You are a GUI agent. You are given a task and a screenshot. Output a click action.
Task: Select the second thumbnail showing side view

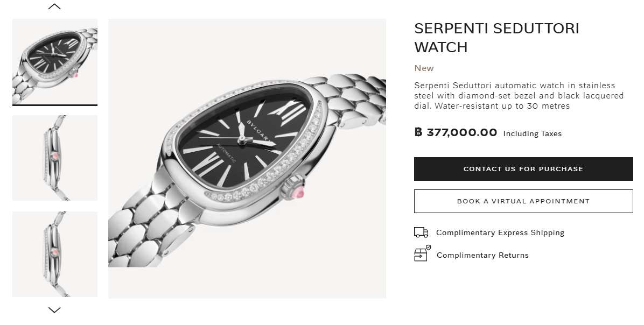click(x=55, y=158)
